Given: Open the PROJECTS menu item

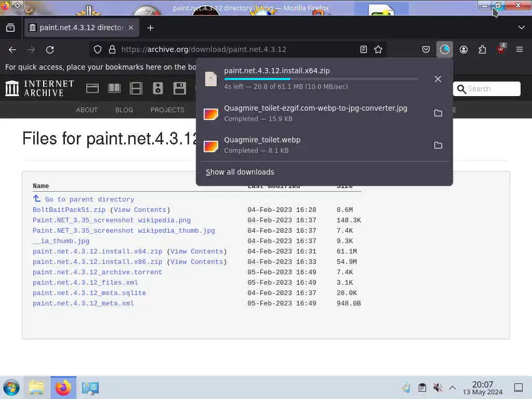Looking at the screenshot, I should point(167,110).
